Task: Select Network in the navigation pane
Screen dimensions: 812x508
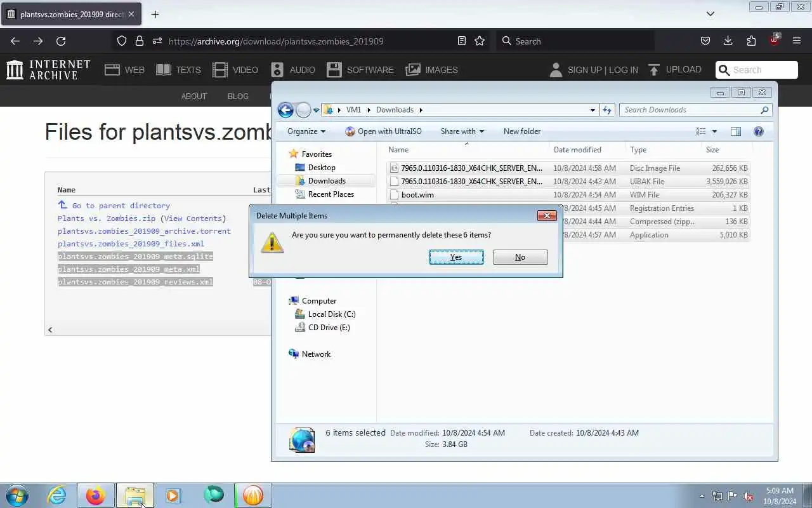Action: click(x=316, y=354)
